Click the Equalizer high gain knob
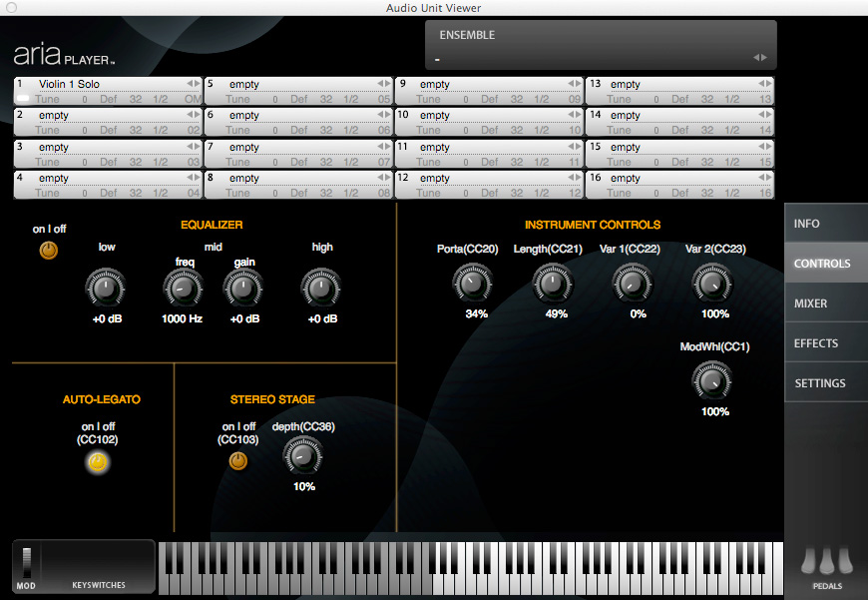The height and width of the screenshot is (600, 868). point(321,290)
